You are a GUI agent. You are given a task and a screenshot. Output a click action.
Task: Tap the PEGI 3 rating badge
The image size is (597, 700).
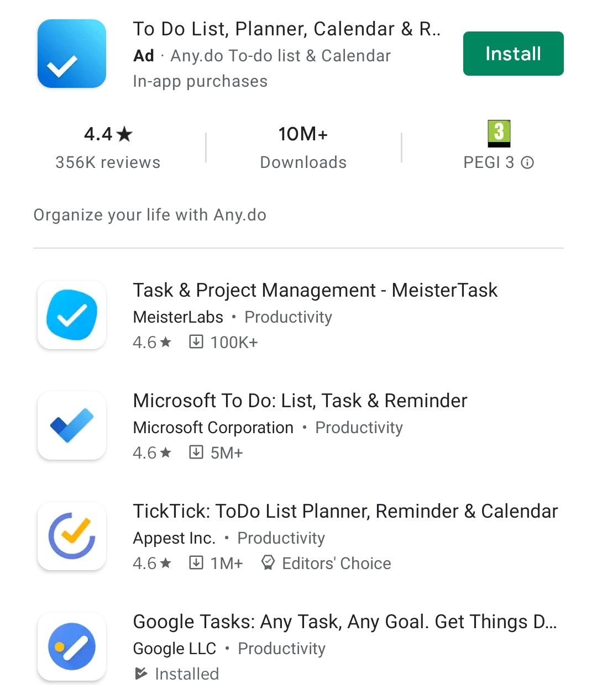499,134
